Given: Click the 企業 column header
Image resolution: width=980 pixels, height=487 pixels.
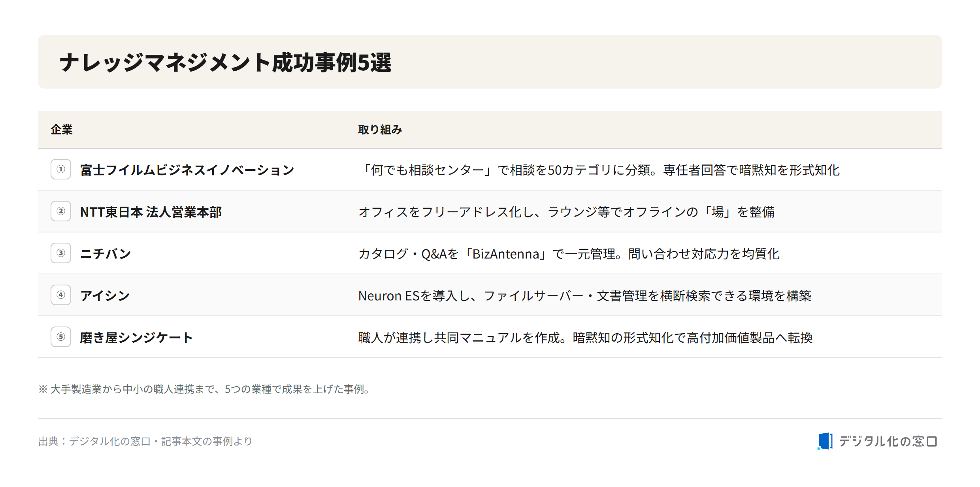Looking at the screenshot, I should [x=62, y=130].
